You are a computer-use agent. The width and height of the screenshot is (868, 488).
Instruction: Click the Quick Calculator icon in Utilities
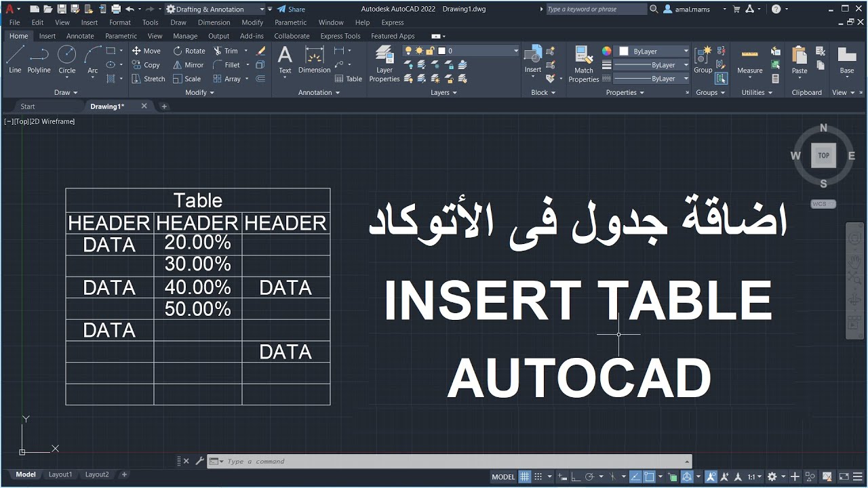776,79
